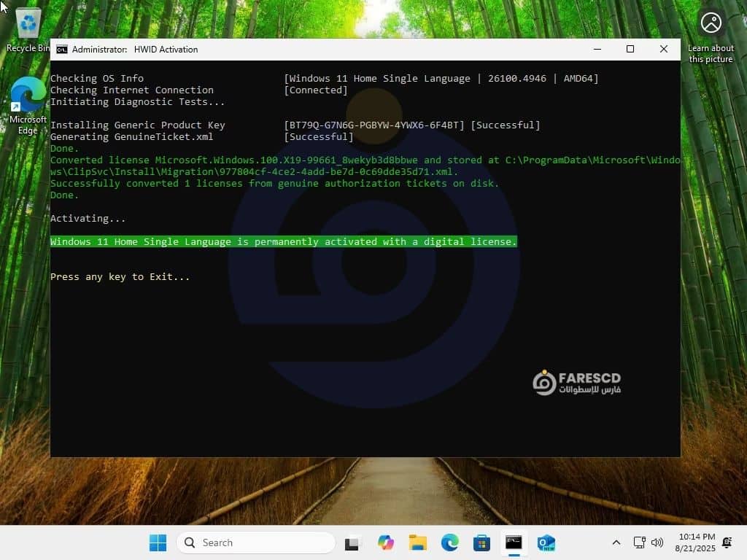Viewport: 747px width, 560px height.
Task: Click the network status tray icon
Action: coord(639,542)
